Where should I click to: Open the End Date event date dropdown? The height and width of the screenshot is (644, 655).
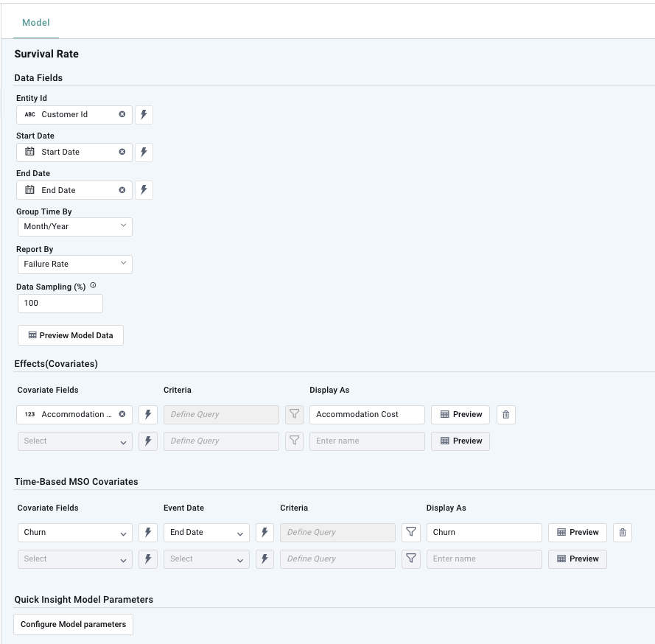click(206, 532)
